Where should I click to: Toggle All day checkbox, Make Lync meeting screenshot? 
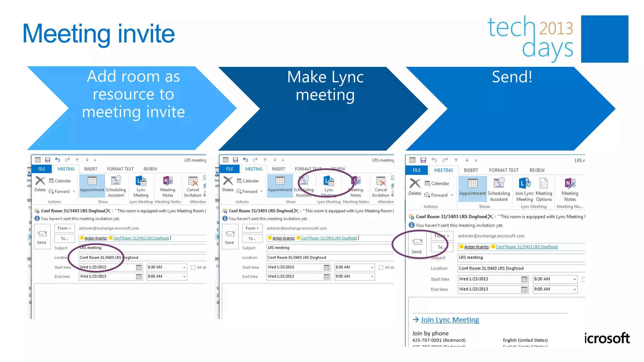click(x=381, y=268)
